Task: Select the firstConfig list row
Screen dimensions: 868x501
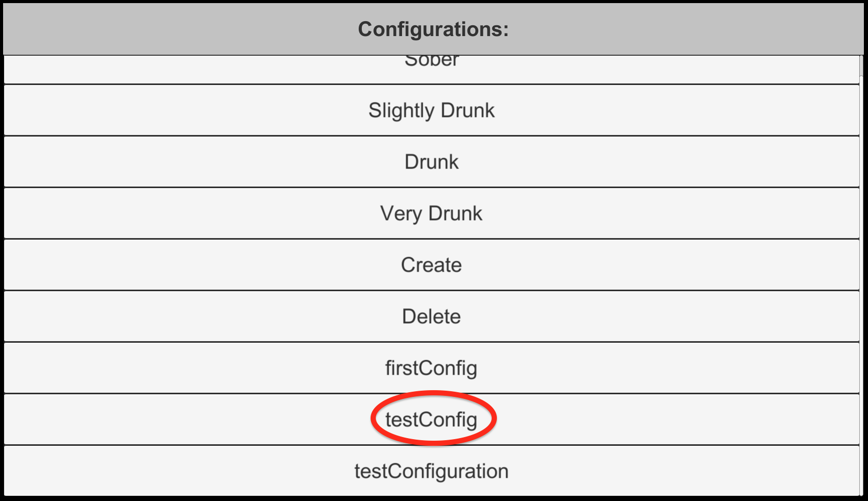Action: pos(431,368)
